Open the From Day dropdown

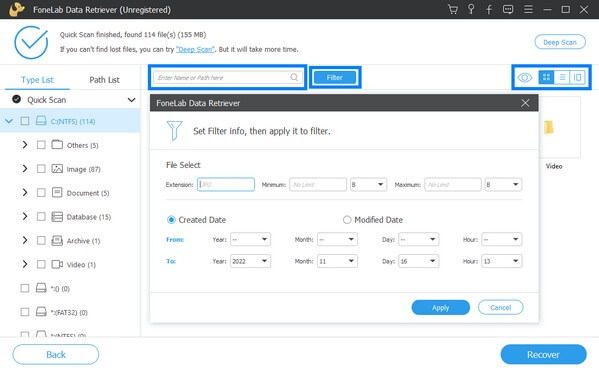pos(419,239)
